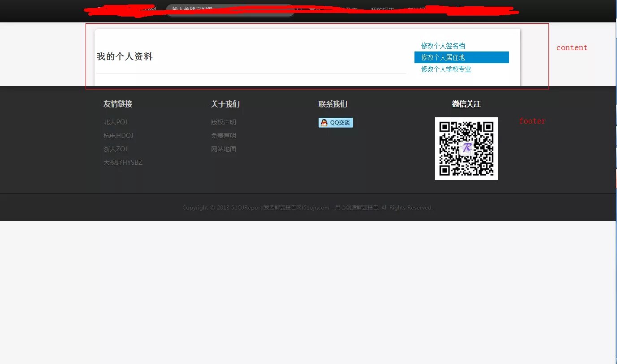Open the 网站地图 sitemap link
617x364 pixels.
tap(224, 149)
